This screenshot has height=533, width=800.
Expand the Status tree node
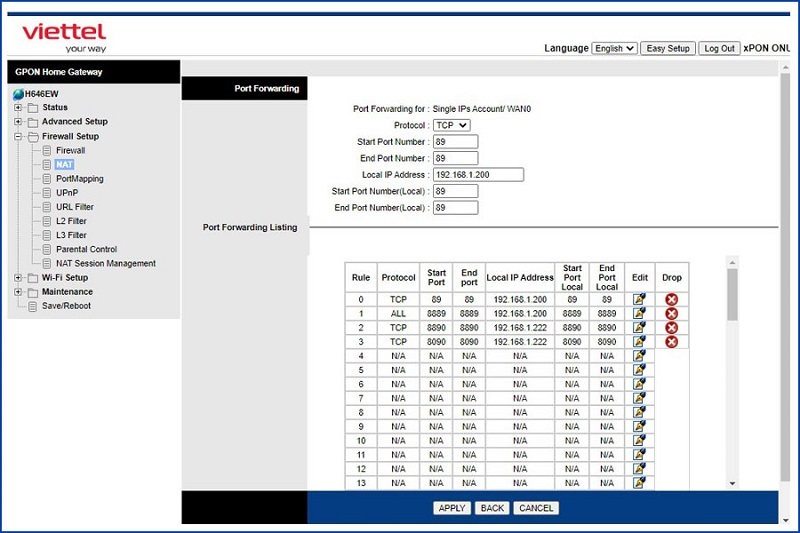pos(18,108)
